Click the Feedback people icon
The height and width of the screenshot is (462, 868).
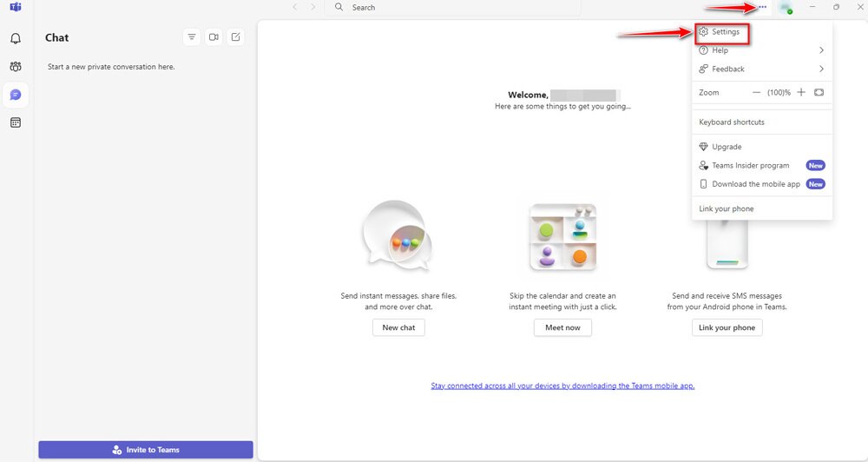pyautogui.click(x=704, y=69)
